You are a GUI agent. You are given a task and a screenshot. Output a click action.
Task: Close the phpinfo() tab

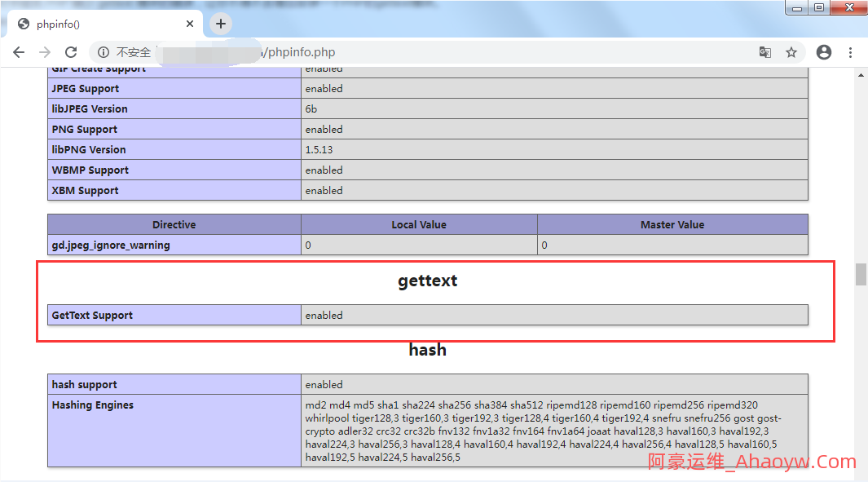pos(189,24)
